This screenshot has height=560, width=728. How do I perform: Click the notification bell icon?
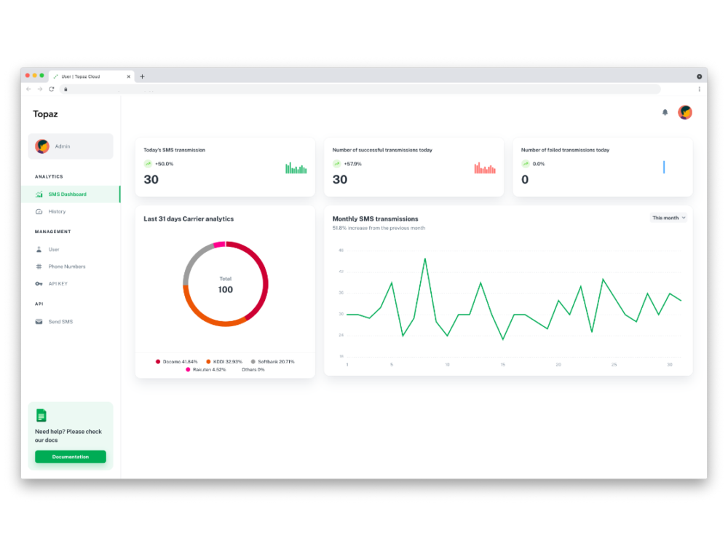coord(665,112)
